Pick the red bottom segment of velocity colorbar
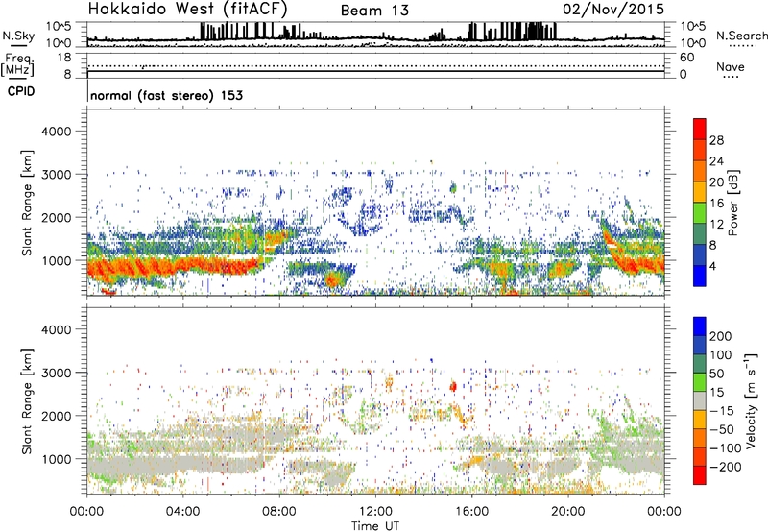The width and height of the screenshot is (768, 532). 700,475
